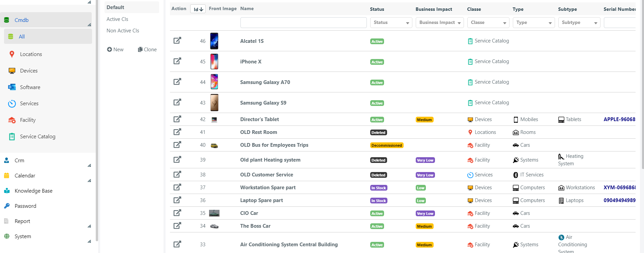Open edit icon for The Boss Car
Viewport: 644px width, 253px height.
pos(177,226)
